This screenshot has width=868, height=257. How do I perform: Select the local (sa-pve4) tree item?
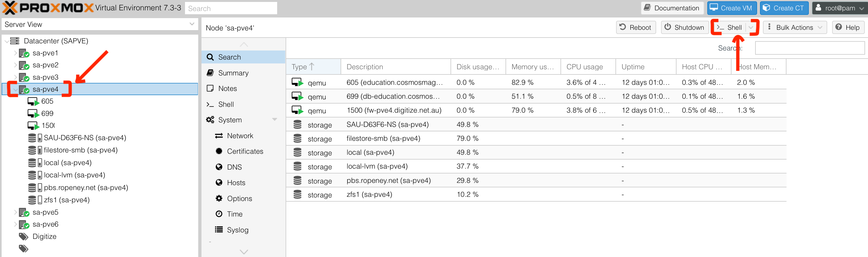pyautogui.click(x=68, y=162)
